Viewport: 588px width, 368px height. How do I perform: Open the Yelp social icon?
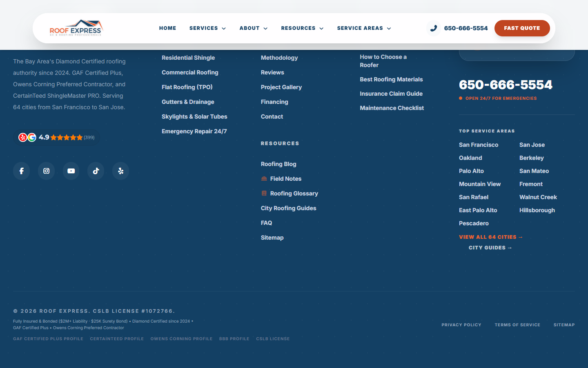pyautogui.click(x=121, y=171)
